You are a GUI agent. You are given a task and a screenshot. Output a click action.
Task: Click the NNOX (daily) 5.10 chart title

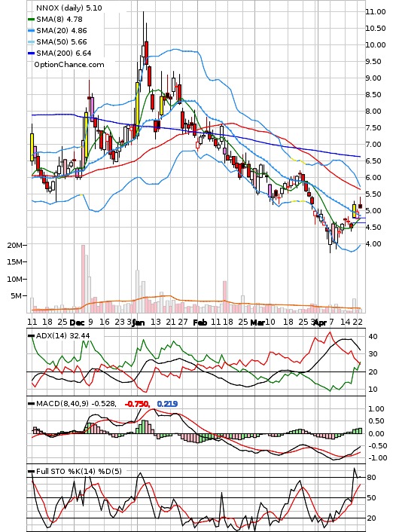point(69,8)
